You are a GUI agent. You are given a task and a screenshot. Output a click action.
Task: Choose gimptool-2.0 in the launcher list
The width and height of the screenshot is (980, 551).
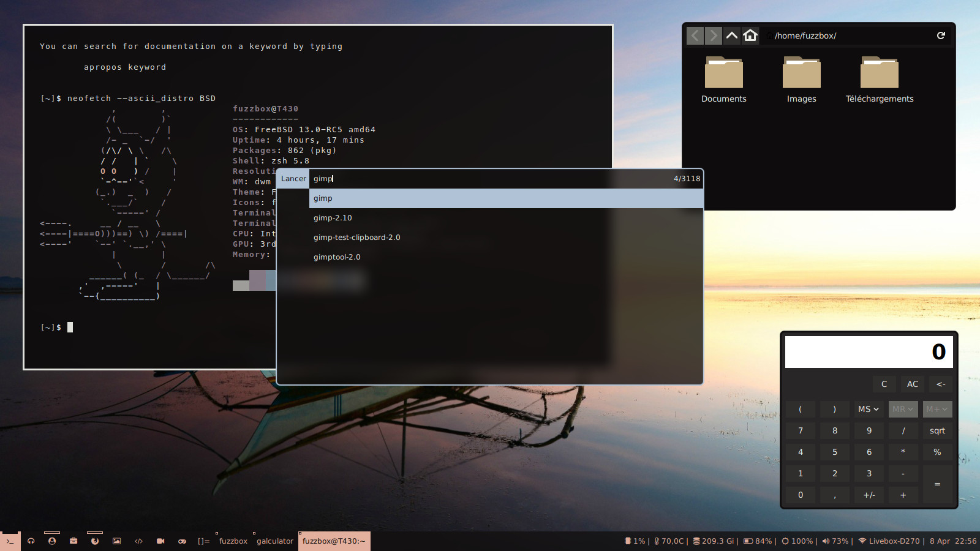click(337, 257)
